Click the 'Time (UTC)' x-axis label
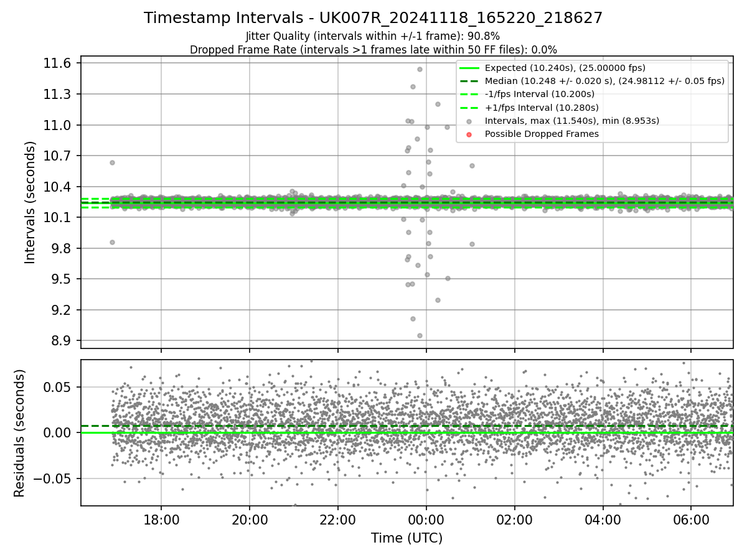The height and width of the screenshot is (560, 747). tap(406, 538)
